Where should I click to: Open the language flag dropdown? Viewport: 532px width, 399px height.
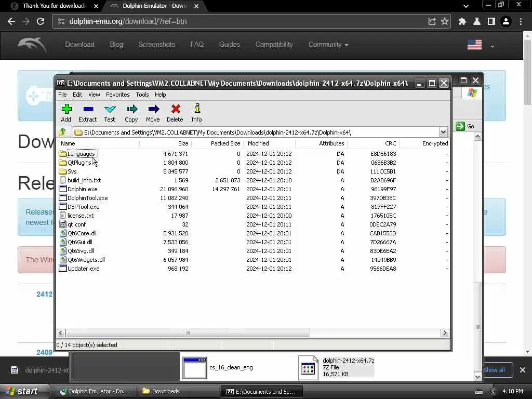click(481, 45)
